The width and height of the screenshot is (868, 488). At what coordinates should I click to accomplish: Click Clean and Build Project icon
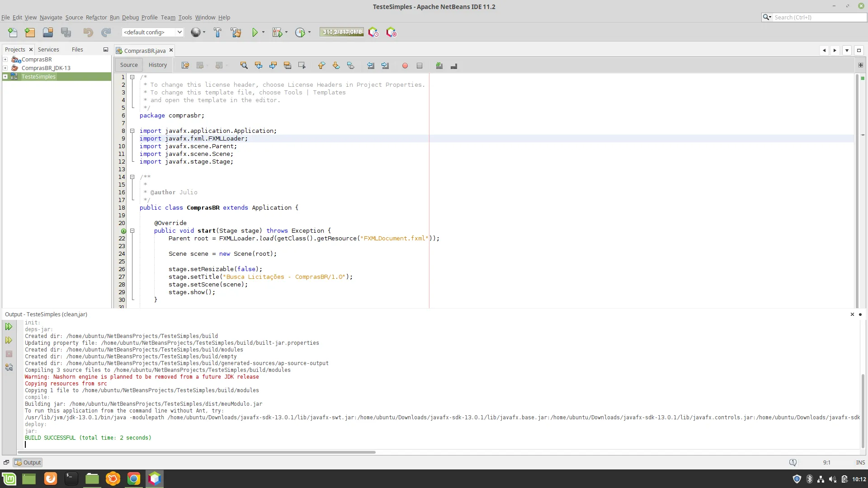236,32
